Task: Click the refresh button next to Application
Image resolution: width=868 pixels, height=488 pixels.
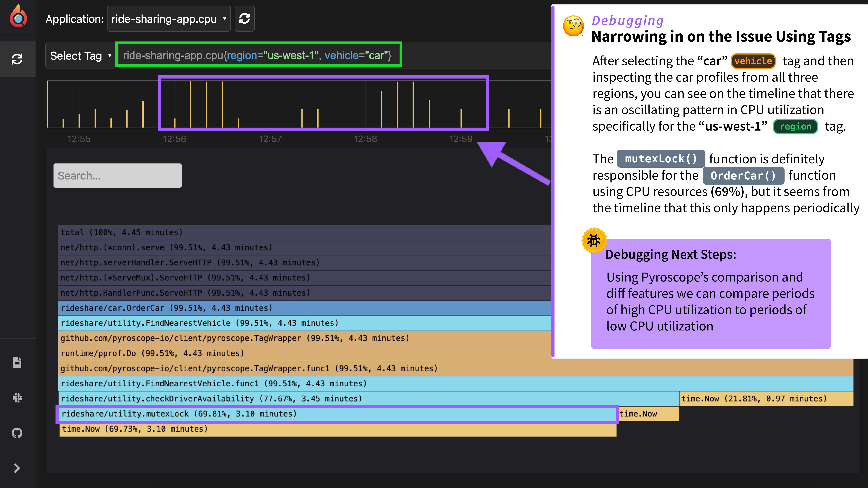Action: pyautogui.click(x=244, y=19)
